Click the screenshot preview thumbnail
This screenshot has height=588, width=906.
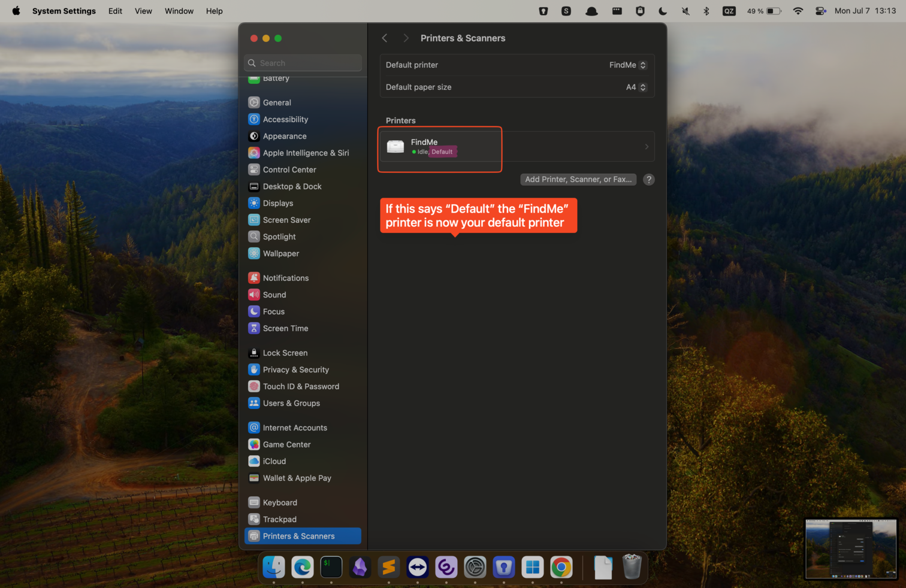point(851,549)
